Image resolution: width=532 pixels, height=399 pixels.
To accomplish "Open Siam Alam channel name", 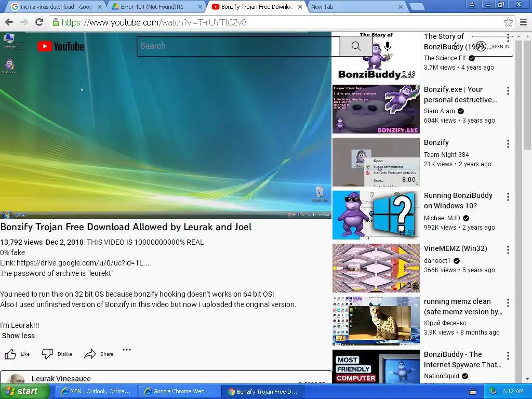I will tap(439, 111).
